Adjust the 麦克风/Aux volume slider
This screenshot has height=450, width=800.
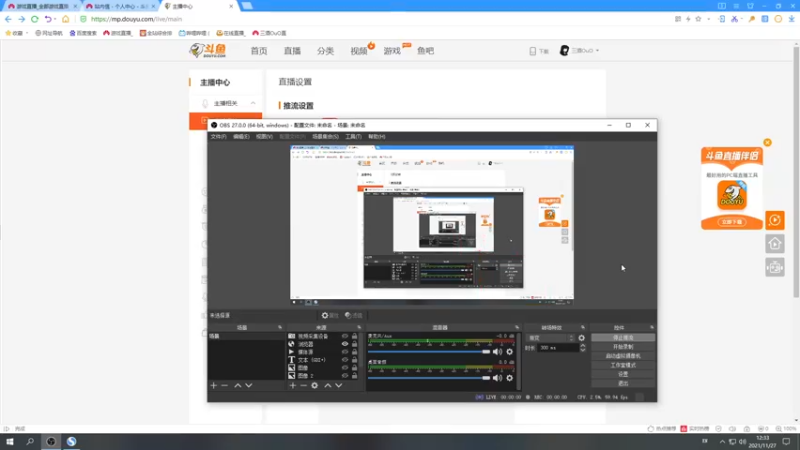pos(429,352)
